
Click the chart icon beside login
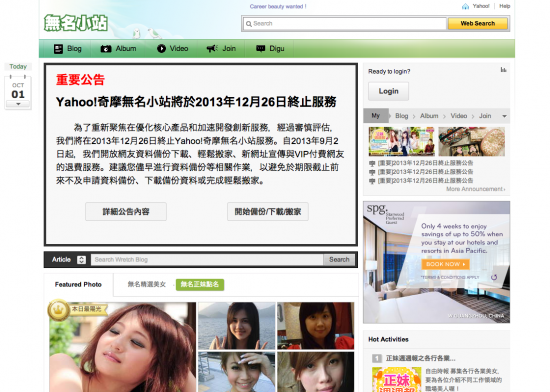tap(503, 70)
